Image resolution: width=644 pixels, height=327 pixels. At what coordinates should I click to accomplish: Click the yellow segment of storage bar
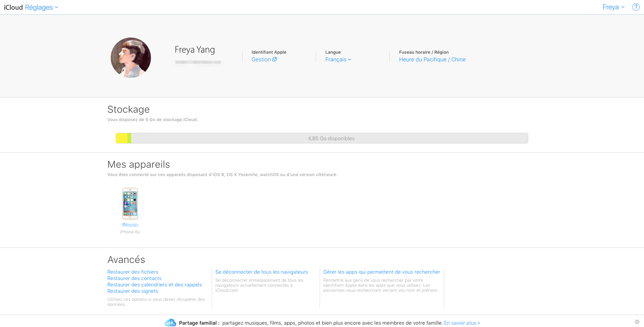tap(122, 138)
